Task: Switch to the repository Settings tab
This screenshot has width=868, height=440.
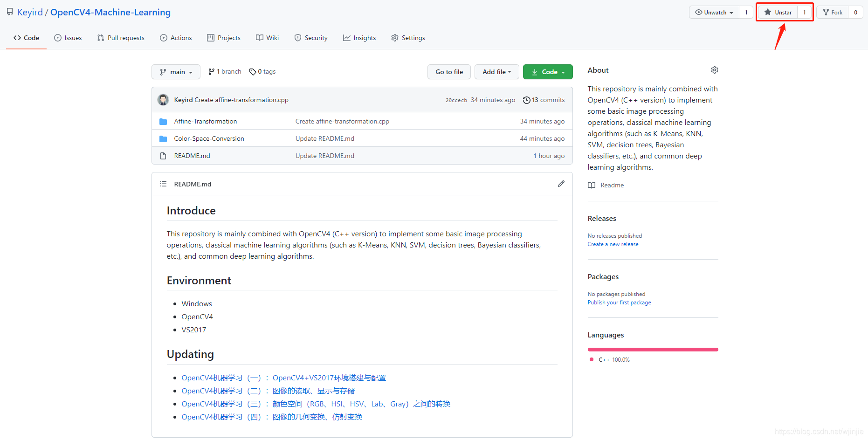Action: [x=408, y=38]
